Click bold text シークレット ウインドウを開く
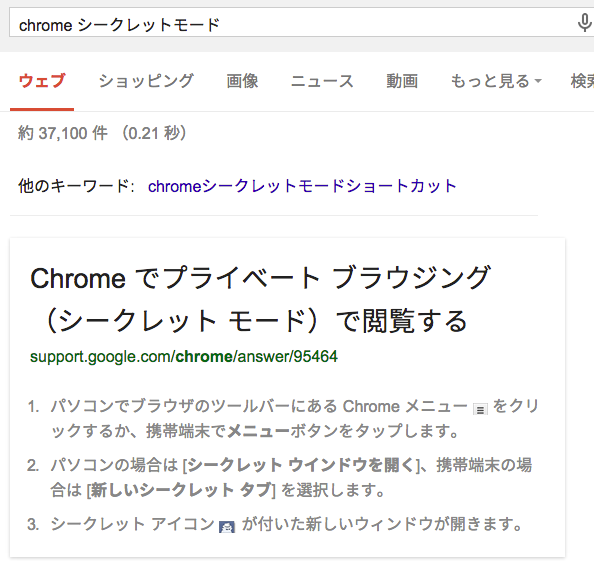 point(302,465)
